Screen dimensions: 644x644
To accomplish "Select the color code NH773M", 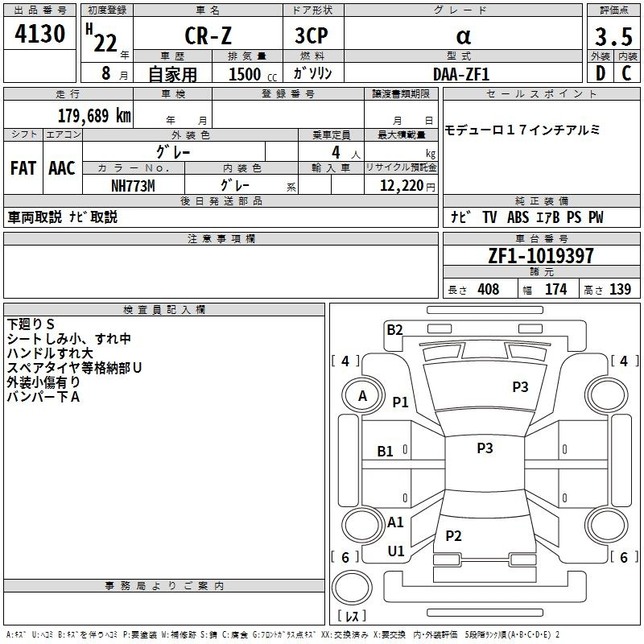I will coord(133,185).
